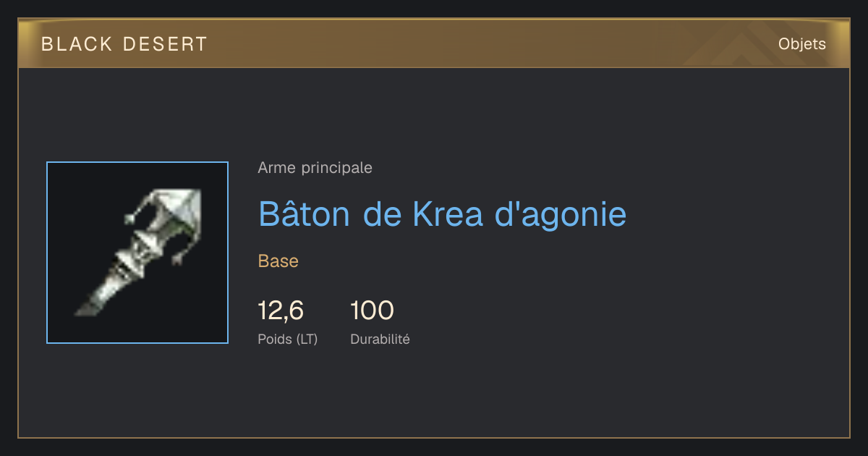Click the word Bâton in the item name
Viewport: 868px width, 456px height.
(x=304, y=214)
